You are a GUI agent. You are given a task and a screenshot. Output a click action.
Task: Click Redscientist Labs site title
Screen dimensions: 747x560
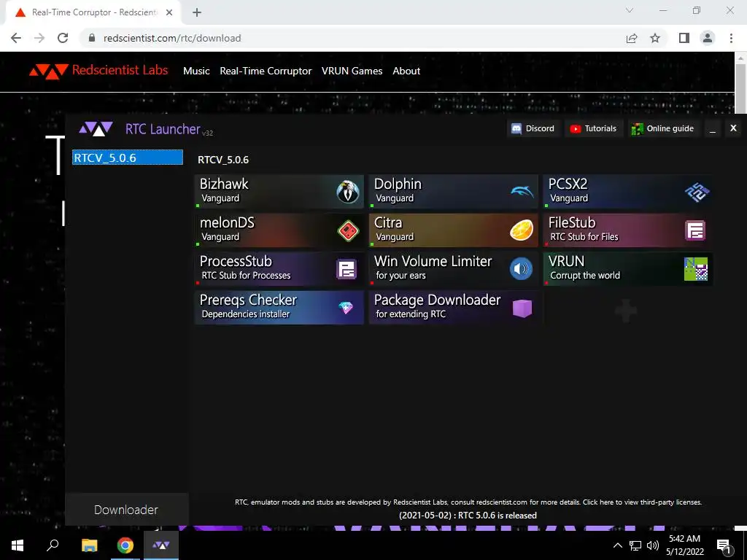point(120,70)
